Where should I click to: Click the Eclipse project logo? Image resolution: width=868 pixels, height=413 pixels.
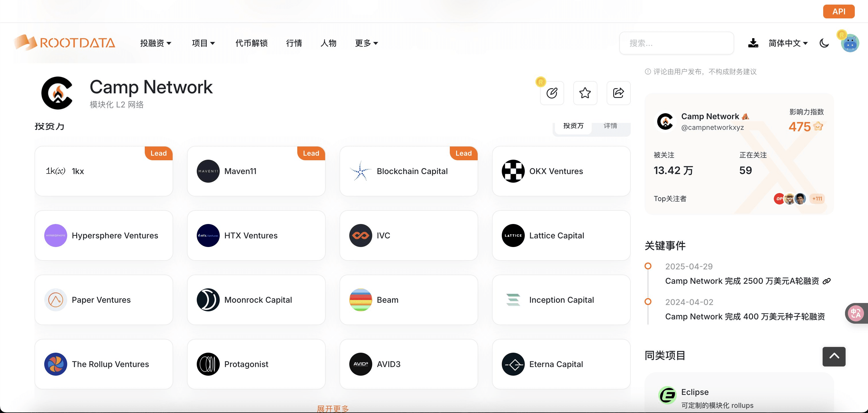click(667, 395)
